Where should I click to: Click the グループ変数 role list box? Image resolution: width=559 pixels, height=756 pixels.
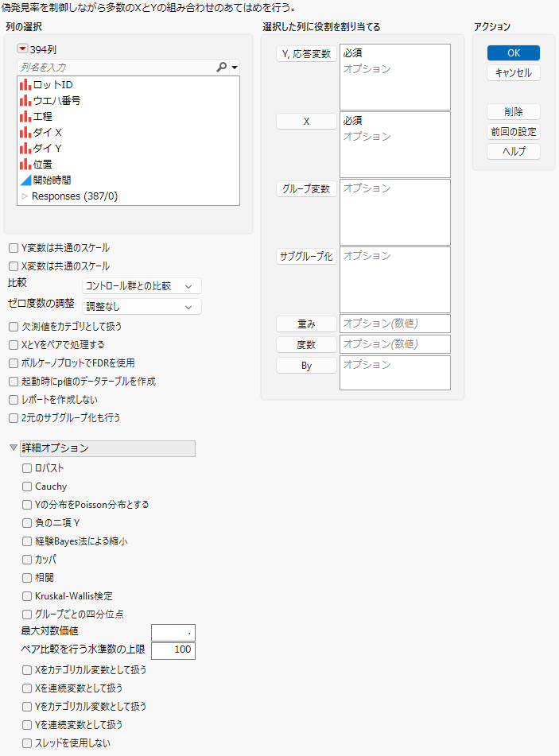pos(395,212)
